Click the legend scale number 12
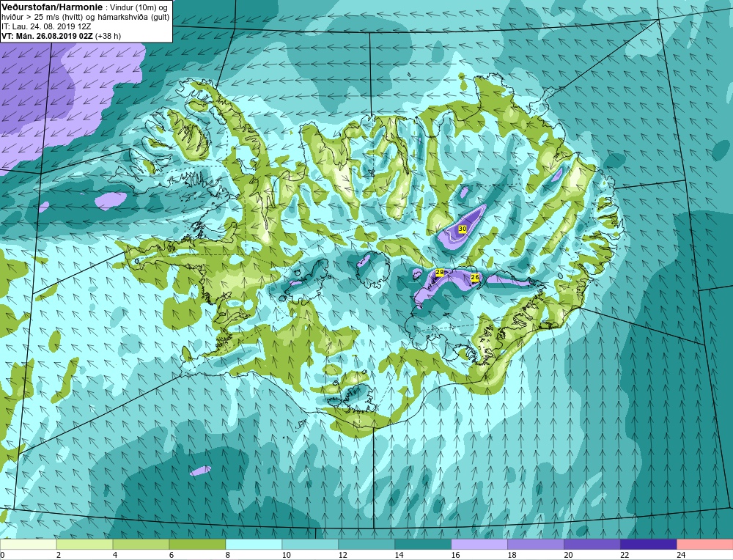The width and height of the screenshot is (733, 560). pos(342,555)
